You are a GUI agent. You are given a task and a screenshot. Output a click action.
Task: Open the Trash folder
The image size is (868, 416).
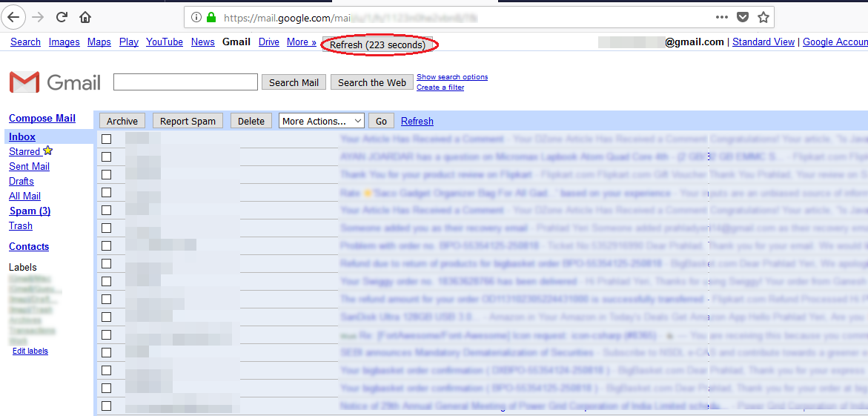(21, 225)
